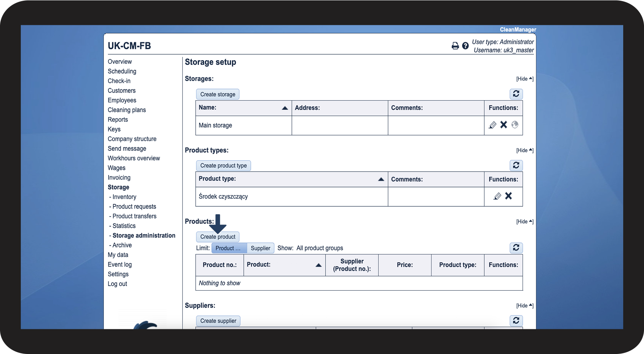The image size is (644, 354).
Task: Refresh the Products table
Action: point(516,248)
